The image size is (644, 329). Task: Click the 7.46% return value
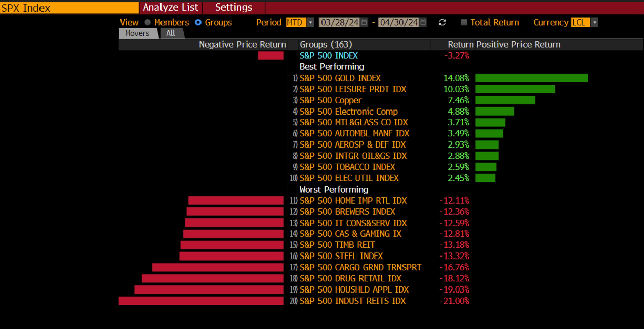[x=458, y=100]
